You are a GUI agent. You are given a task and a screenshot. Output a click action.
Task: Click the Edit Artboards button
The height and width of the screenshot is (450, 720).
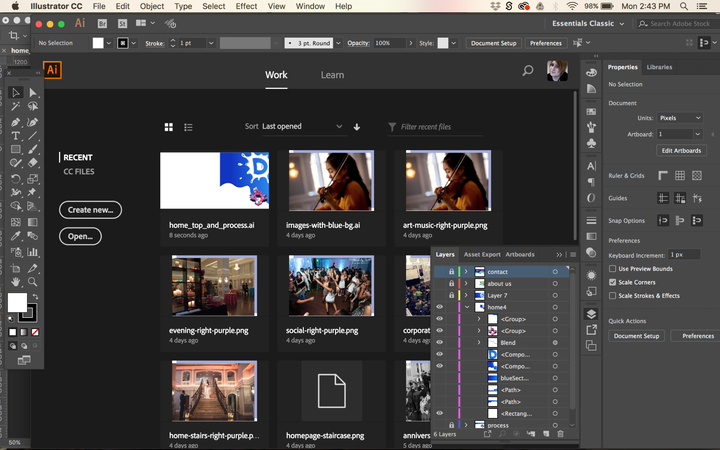tap(681, 150)
